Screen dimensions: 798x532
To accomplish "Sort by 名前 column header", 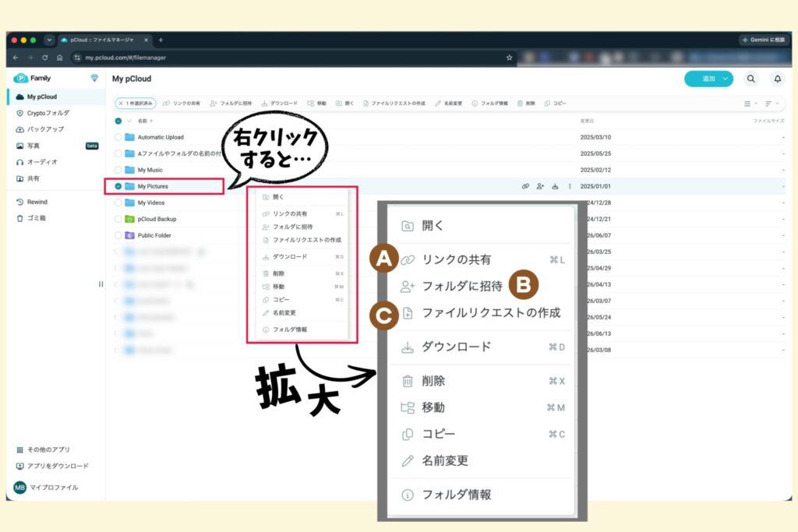I will (145, 121).
